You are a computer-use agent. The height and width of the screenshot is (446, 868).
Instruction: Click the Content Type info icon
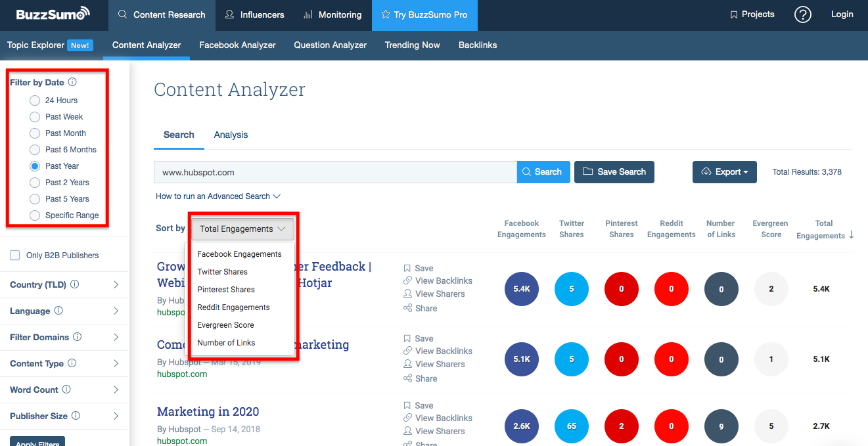click(x=72, y=363)
